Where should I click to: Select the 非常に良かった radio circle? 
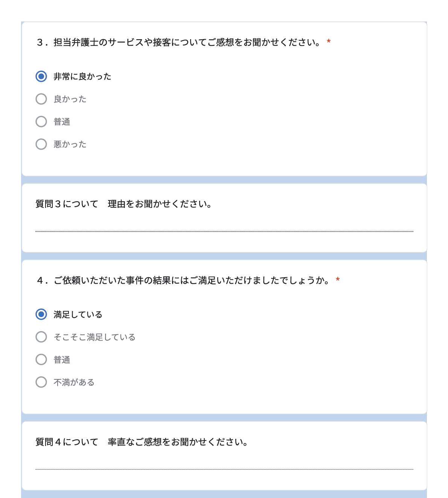tap(41, 76)
